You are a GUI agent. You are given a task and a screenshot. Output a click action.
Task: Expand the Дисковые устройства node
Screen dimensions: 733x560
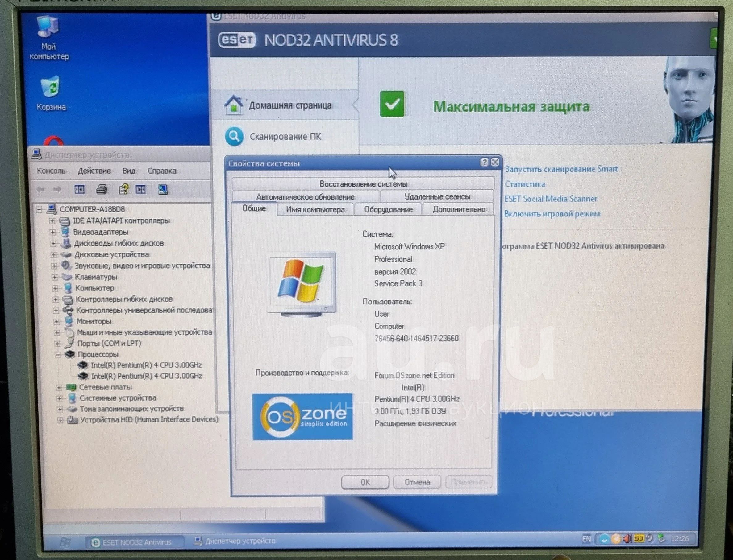53,255
